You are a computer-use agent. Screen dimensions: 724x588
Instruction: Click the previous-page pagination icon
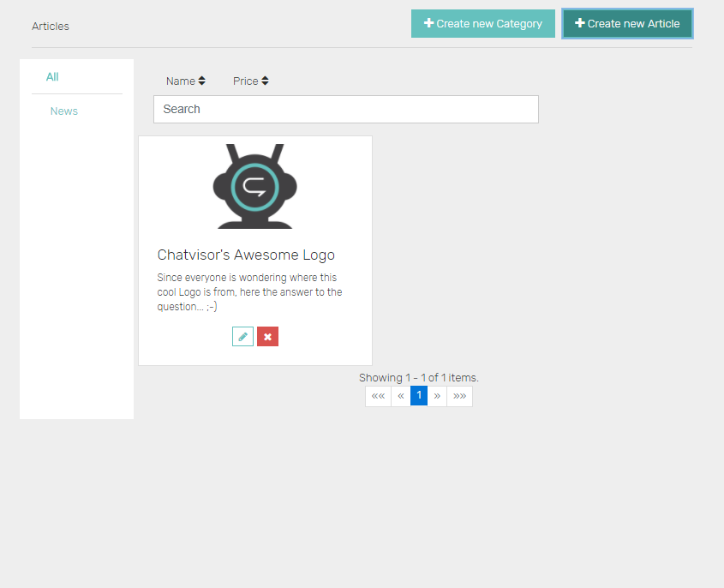pyautogui.click(x=400, y=395)
